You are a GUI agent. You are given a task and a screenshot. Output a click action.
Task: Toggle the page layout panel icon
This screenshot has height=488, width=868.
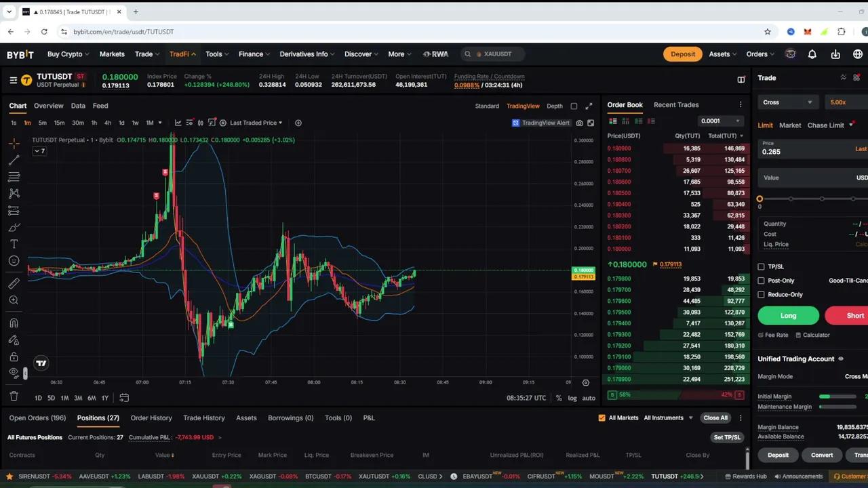point(741,79)
